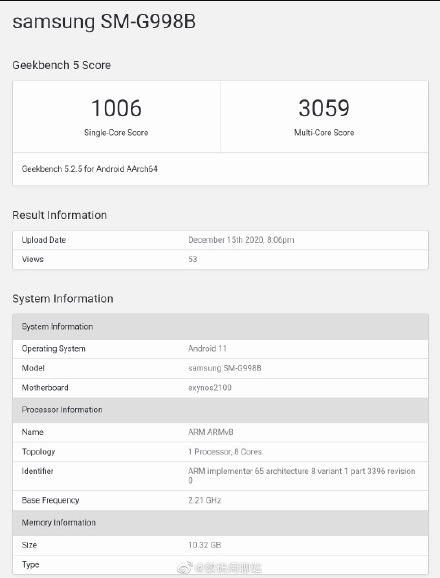440x578 pixels.
Task: Select the 2.21 GHz base frequency value
Action: (x=205, y=501)
